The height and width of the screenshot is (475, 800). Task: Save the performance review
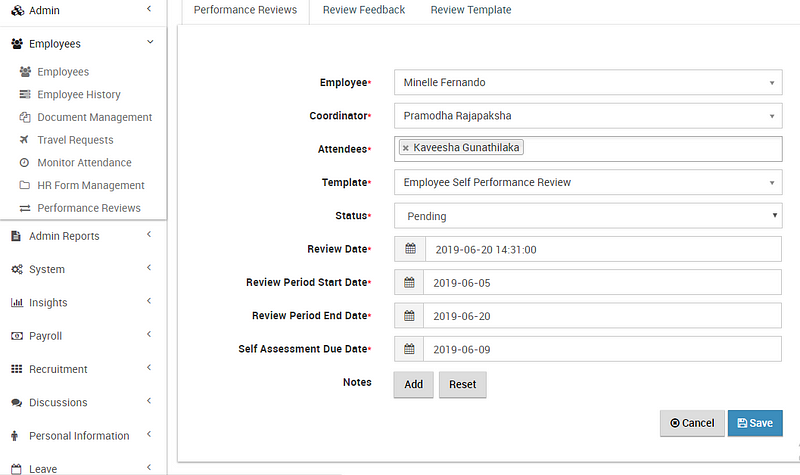point(755,423)
